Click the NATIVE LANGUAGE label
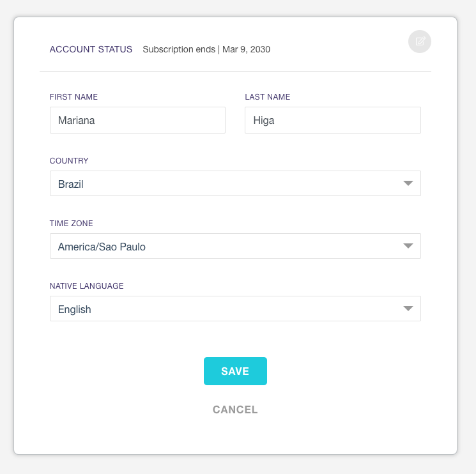476x474 pixels. (86, 286)
